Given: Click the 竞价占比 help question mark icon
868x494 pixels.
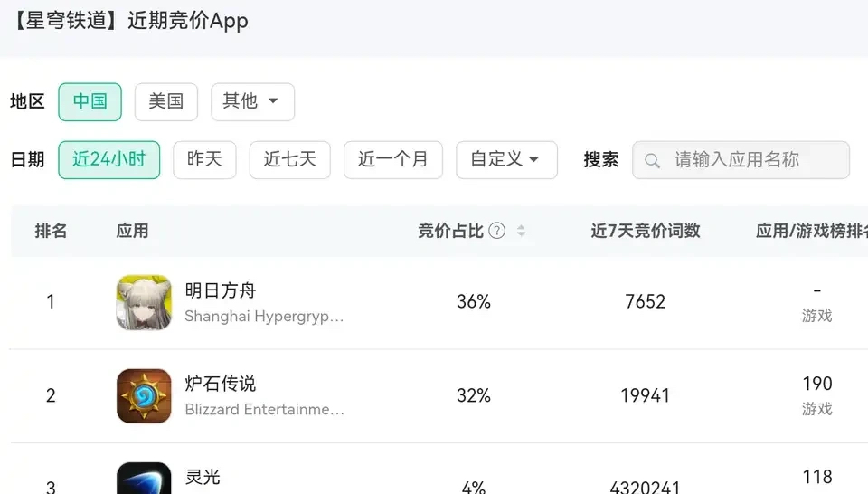Looking at the screenshot, I should (496, 231).
